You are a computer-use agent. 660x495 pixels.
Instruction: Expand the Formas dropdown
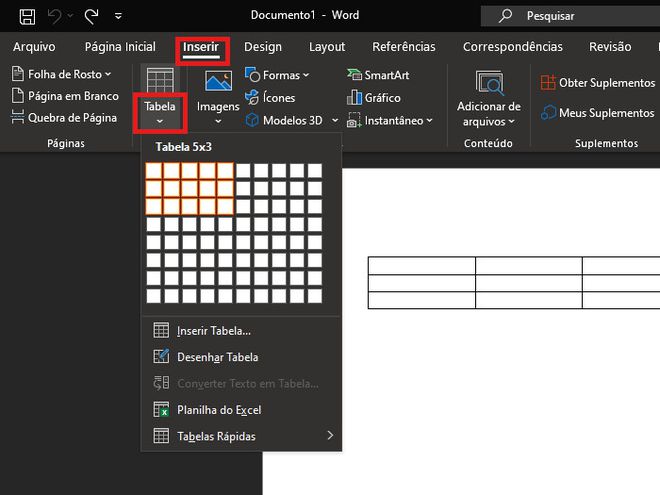tap(306, 75)
